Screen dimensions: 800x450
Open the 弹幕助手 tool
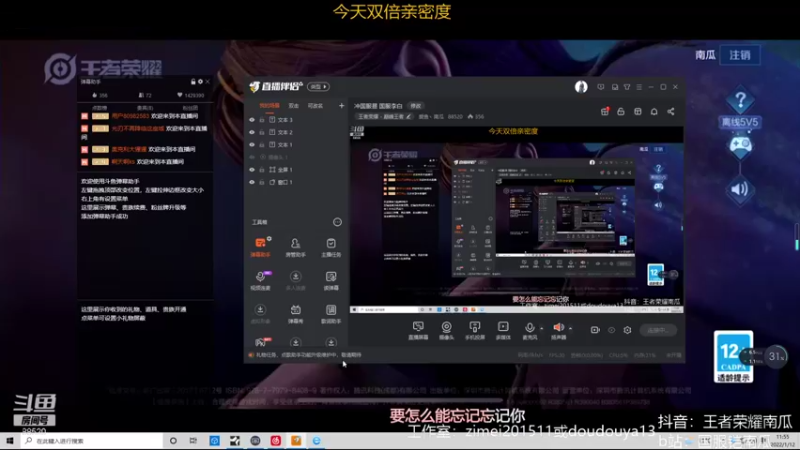click(260, 246)
